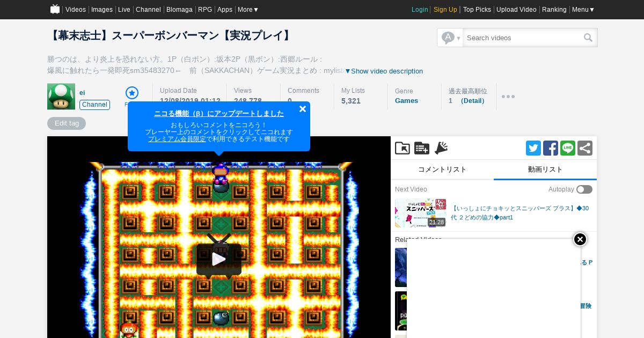Open the プレミアム会員限定 link

(177, 139)
